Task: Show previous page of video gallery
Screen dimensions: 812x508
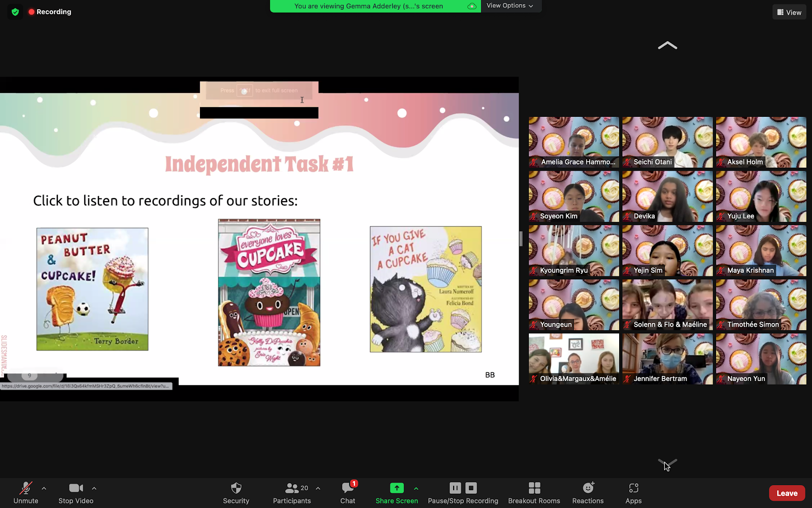Action: (x=667, y=46)
